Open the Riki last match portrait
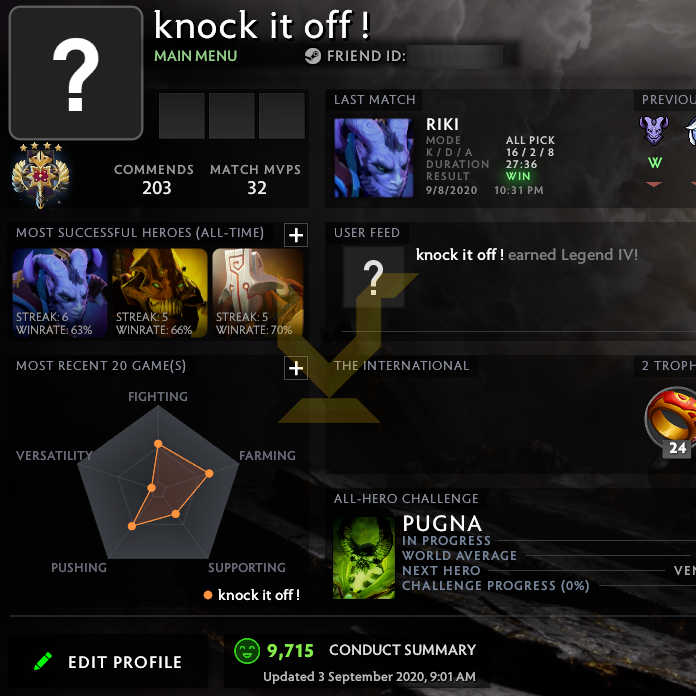The width and height of the screenshot is (696, 696). pos(374,158)
